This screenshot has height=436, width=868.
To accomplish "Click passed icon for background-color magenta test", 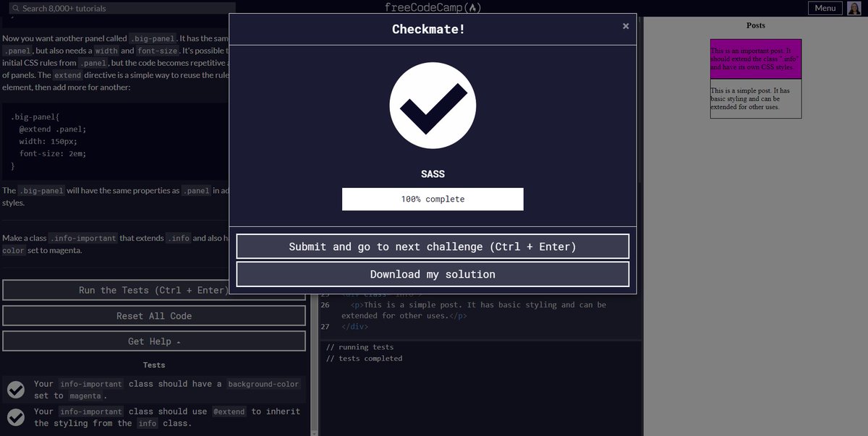I will coord(16,390).
